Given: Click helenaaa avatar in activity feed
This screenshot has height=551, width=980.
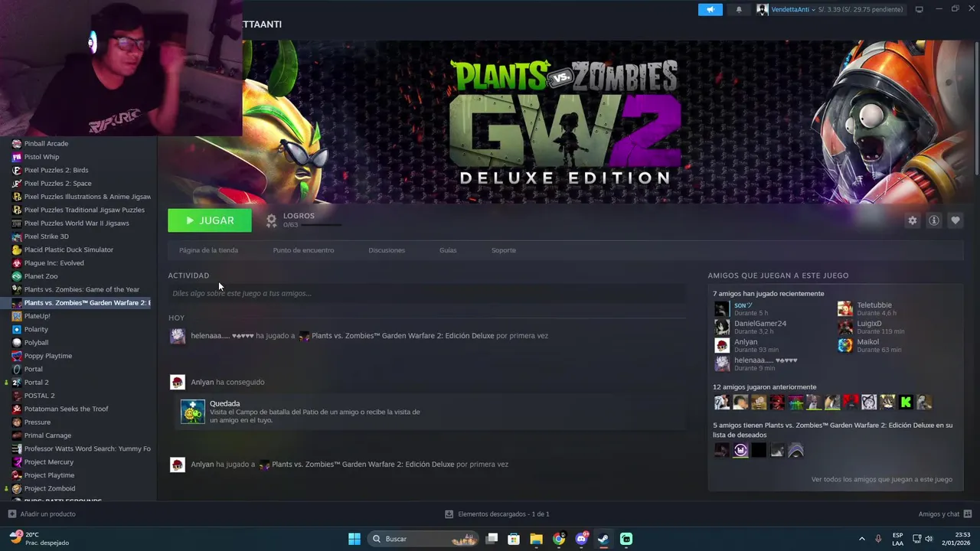Looking at the screenshot, I should 178,335.
